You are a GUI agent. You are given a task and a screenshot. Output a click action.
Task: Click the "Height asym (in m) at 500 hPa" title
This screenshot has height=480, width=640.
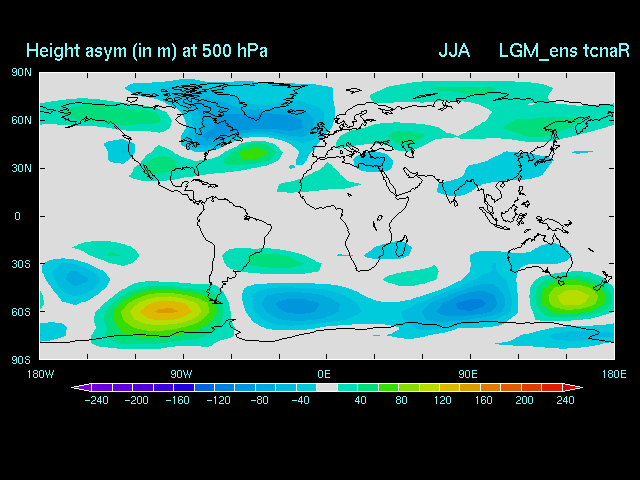146,50
